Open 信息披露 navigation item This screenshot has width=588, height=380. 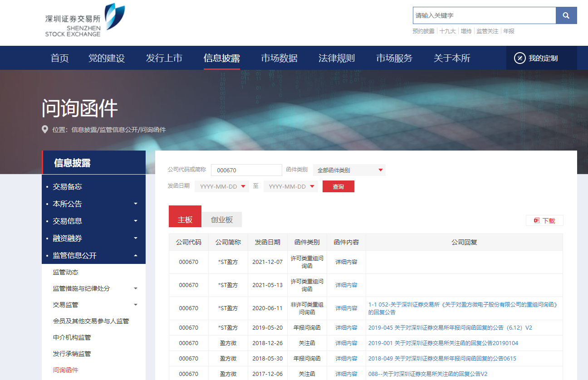click(222, 58)
